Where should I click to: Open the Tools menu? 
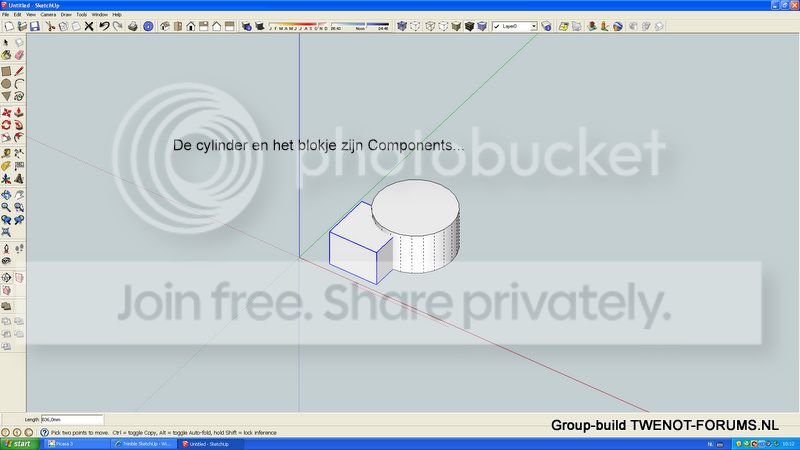click(x=82, y=15)
